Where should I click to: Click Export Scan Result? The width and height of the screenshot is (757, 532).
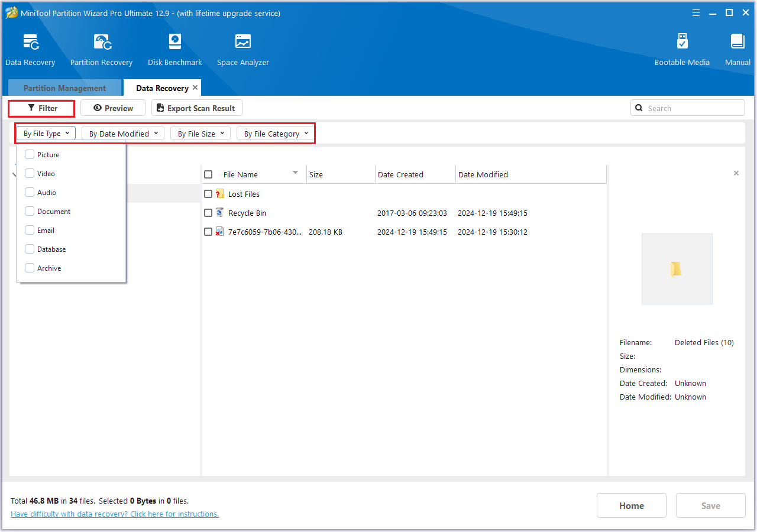(x=197, y=108)
